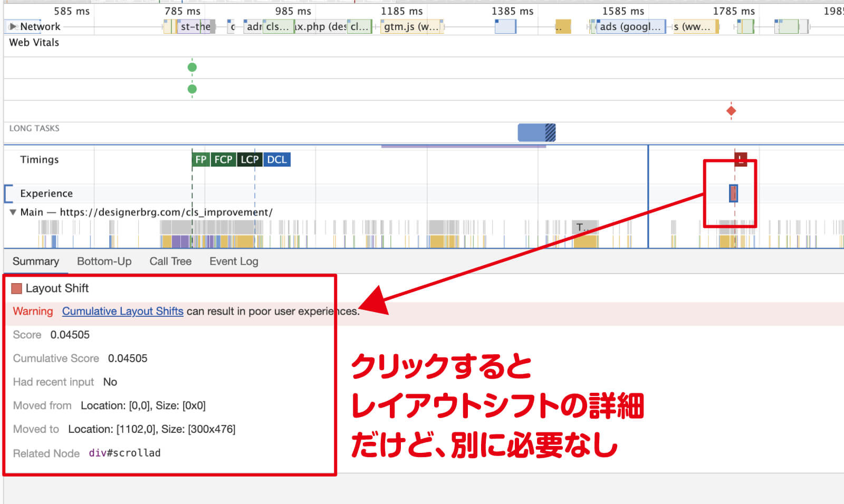The image size is (844, 504).
Task: Click the dark red marker in Timings track
Action: (741, 159)
